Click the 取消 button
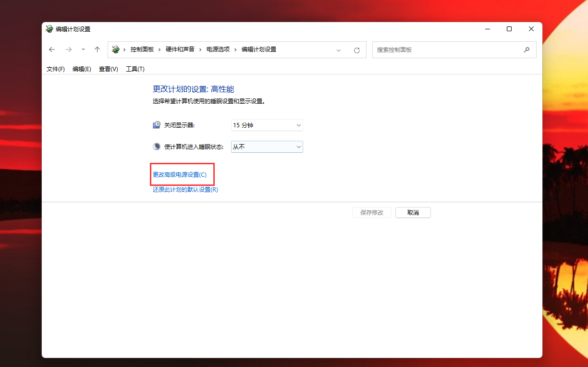The width and height of the screenshot is (588, 367). point(413,212)
